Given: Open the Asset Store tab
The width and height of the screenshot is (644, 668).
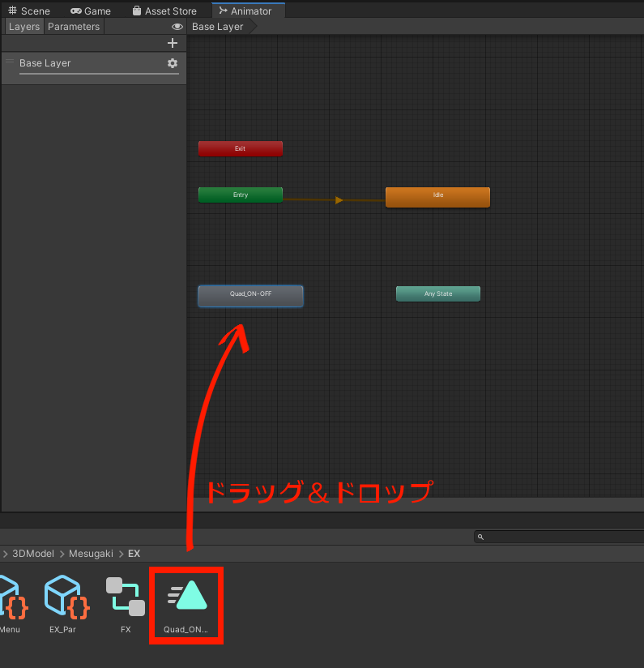Looking at the screenshot, I should [x=164, y=11].
